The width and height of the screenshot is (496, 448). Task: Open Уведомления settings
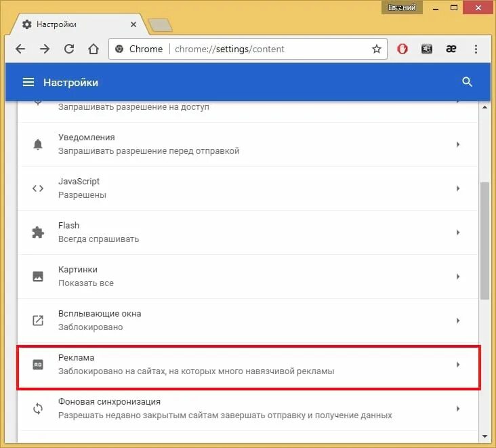click(x=247, y=144)
